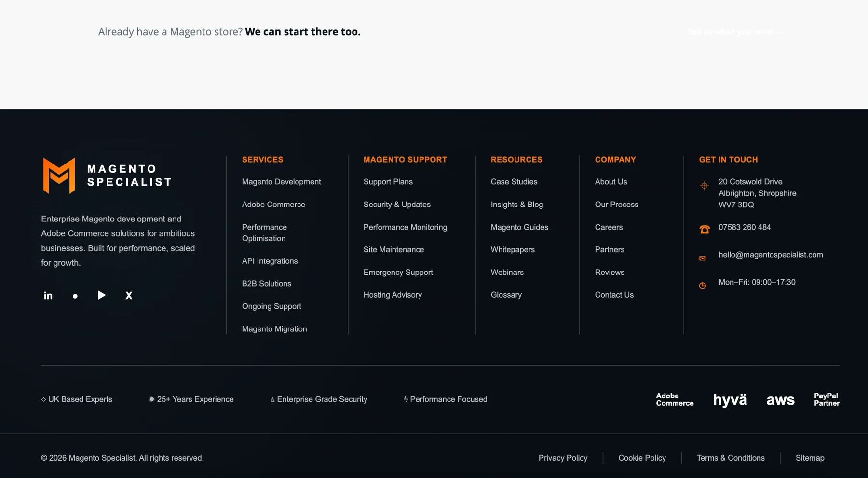Open Whitepapers link
868x478 pixels.
pyautogui.click(x=513, y=250)
